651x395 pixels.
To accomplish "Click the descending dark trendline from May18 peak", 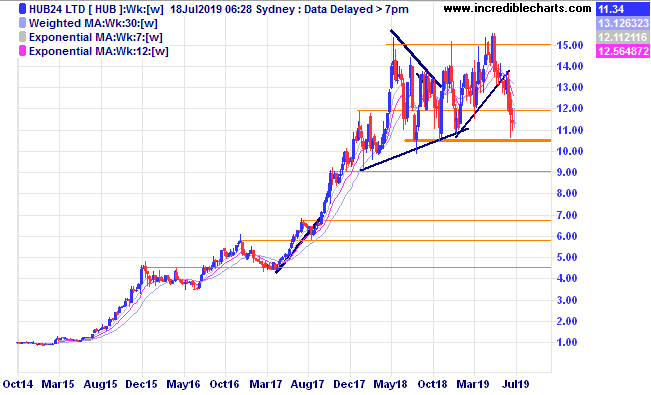I will [x=416, y=58].
